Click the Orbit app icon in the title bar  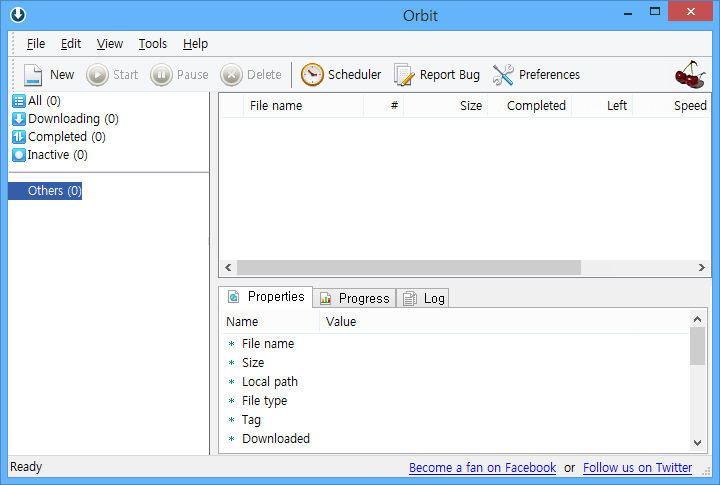click(x=18, y=15)
